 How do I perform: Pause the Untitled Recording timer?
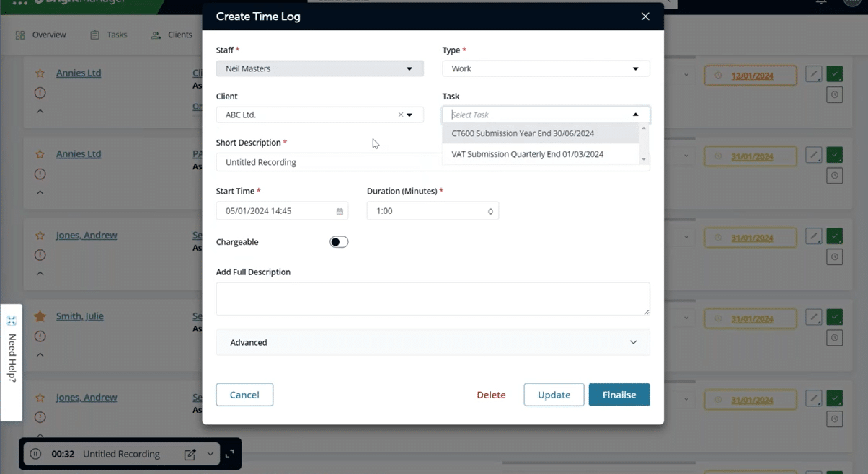[35, 454]
